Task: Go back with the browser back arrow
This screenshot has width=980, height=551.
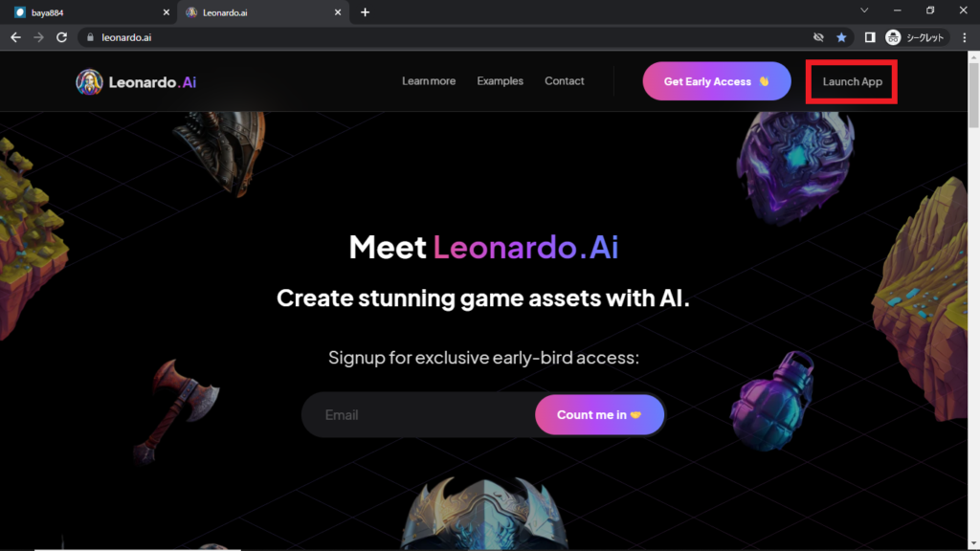Action: click(15, 37)
